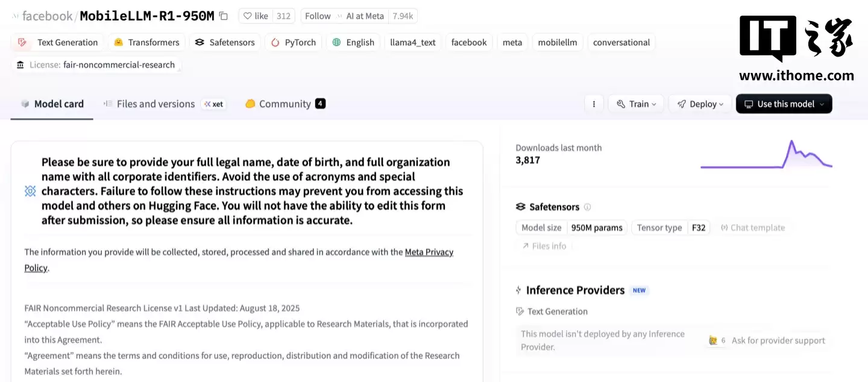Open the Community tab
Screen dimensions: 868x382
[x=285, y=104]
